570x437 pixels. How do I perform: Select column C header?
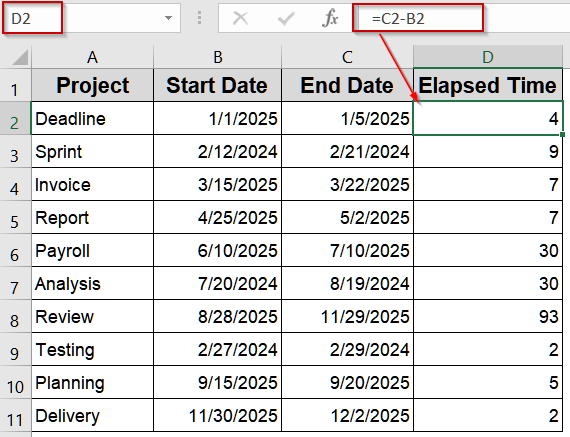[x=347, y=57]
